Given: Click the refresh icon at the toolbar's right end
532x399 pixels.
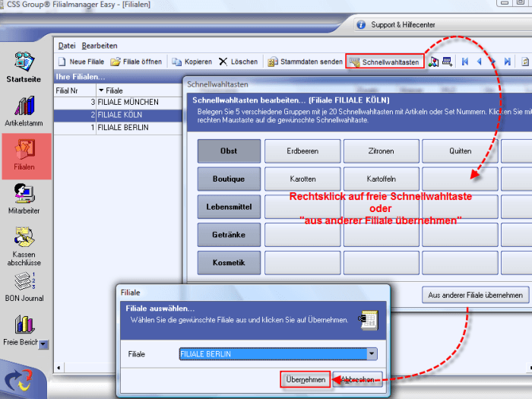Looking at the screenshot, I should pyautogui.click(x=525, y=62).
